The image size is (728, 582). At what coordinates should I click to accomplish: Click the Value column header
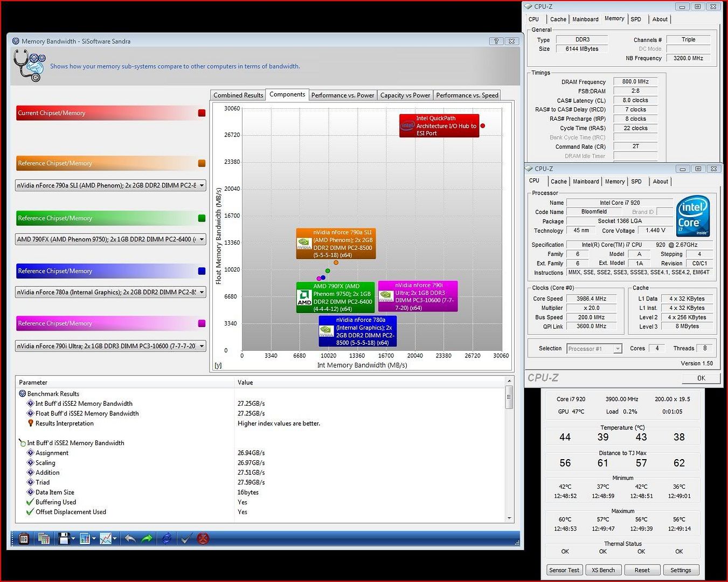370,382
